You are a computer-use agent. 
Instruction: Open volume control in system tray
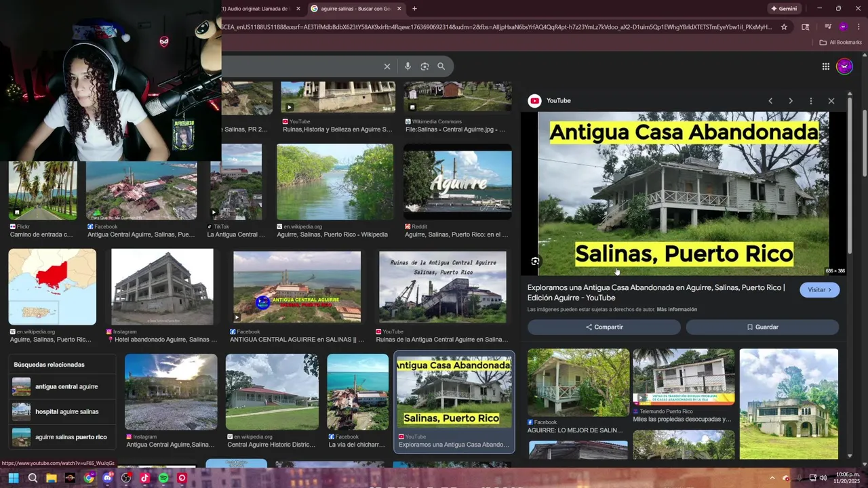click(823, 478)
